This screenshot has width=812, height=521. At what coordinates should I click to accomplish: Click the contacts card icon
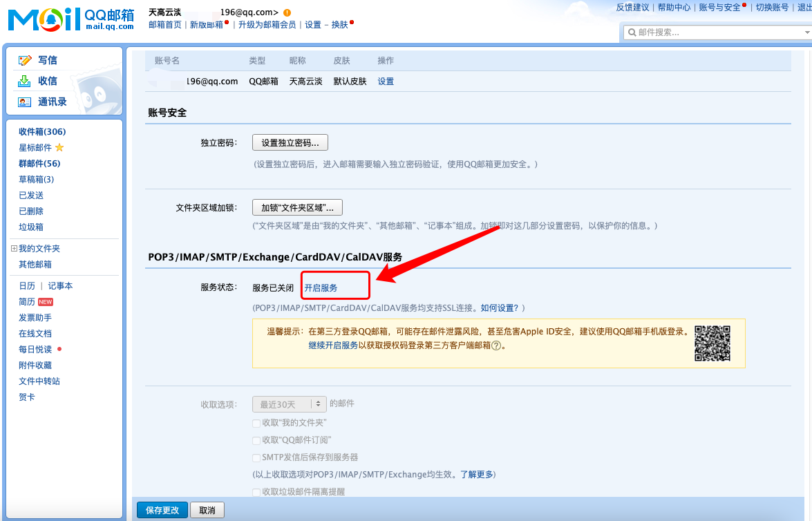coord(24,102)
